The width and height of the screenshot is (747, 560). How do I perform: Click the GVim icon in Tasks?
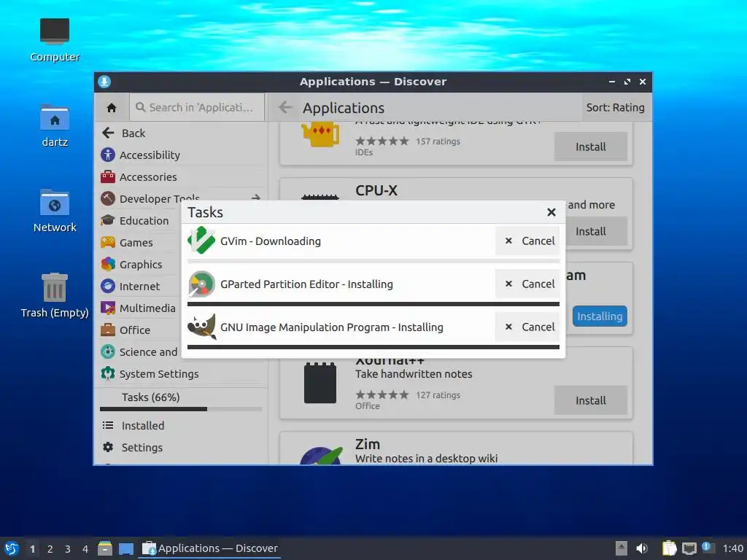[201, 241]
